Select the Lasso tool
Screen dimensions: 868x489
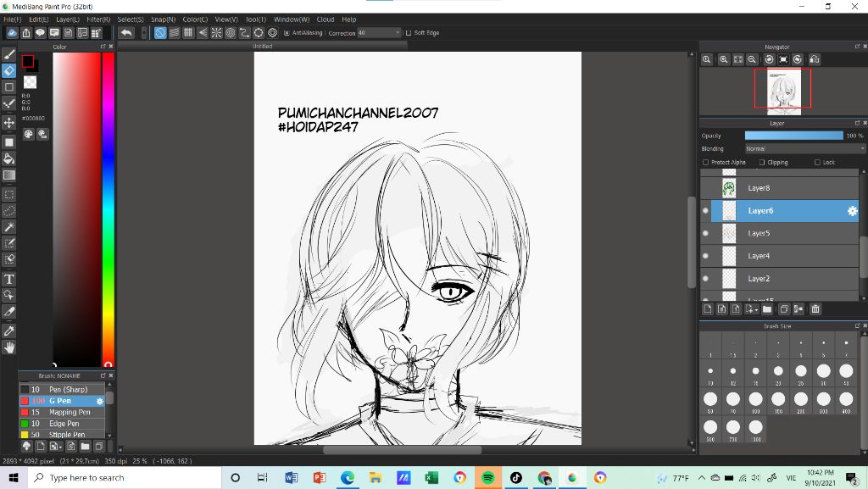(x=9, y=211)
